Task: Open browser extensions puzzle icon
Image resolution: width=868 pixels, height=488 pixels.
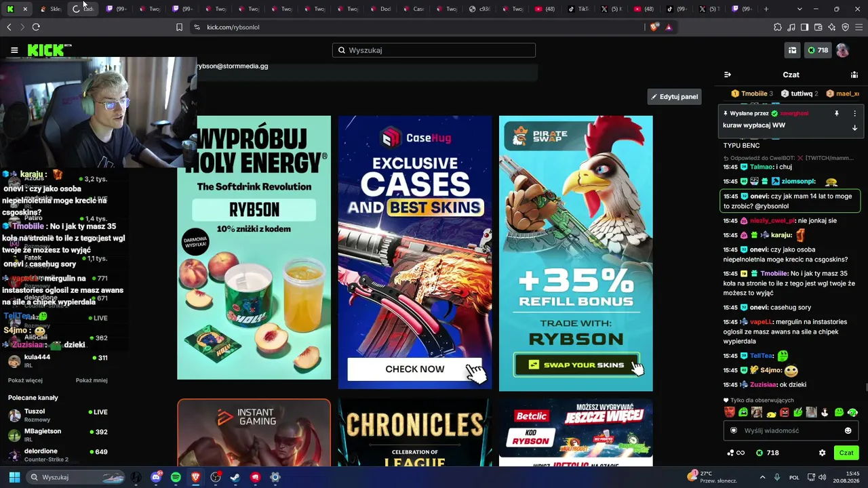Action: click(x=777, y=27)
